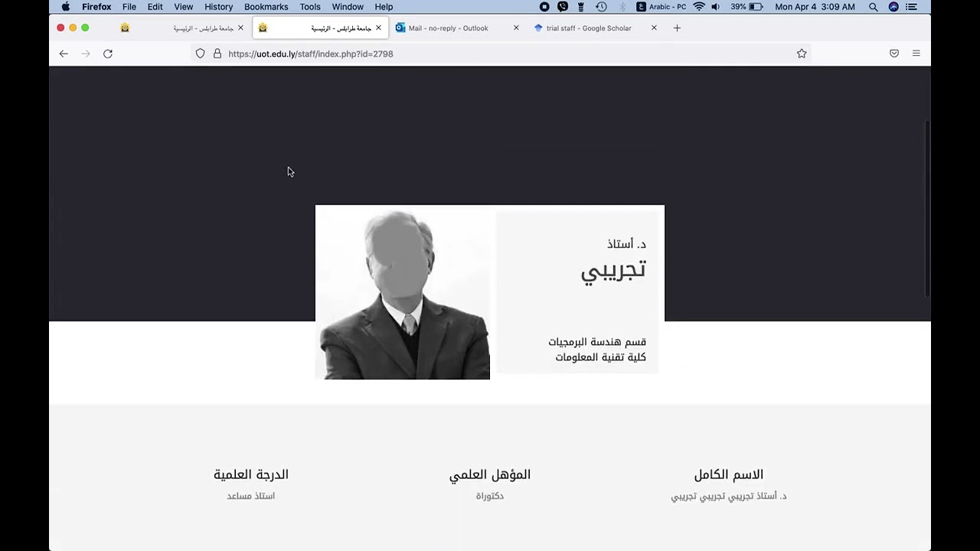This screenshot has width=980, height=551.
Task: Click the Time Machine menu bar icon
Action: 601,7
